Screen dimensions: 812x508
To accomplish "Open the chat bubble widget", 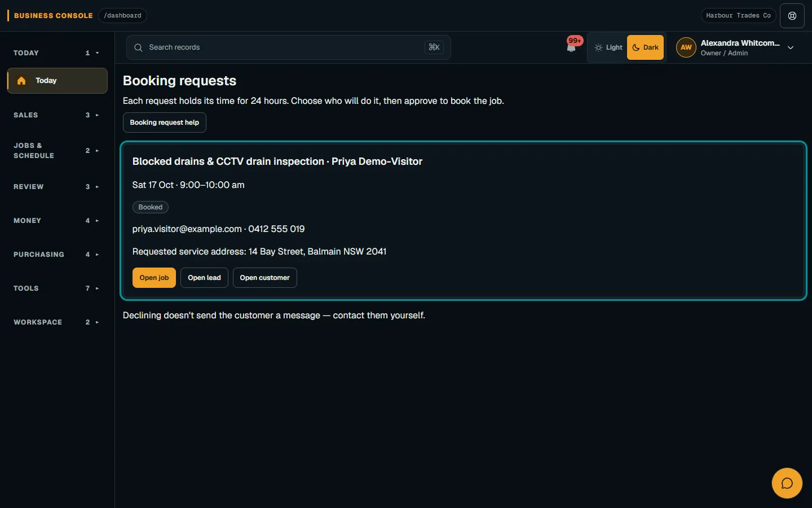I will pyautogui.click(x=787, y=483).
